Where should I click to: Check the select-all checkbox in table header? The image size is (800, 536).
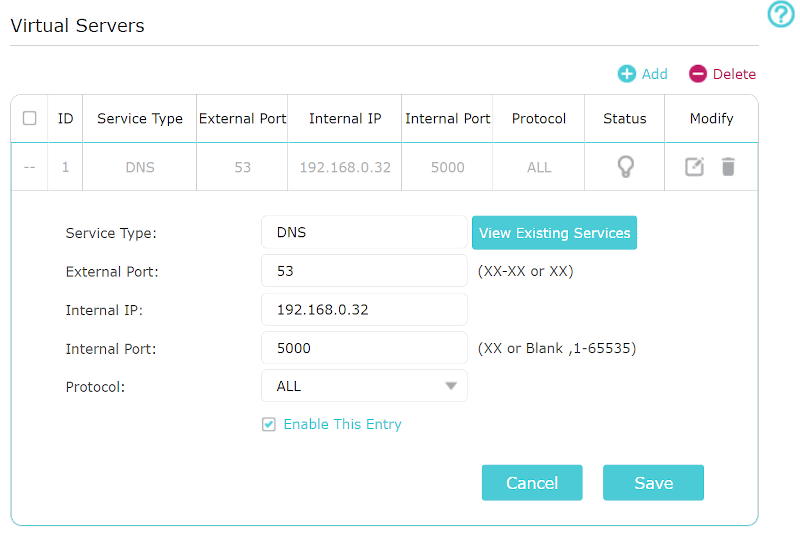pos(29,118)
